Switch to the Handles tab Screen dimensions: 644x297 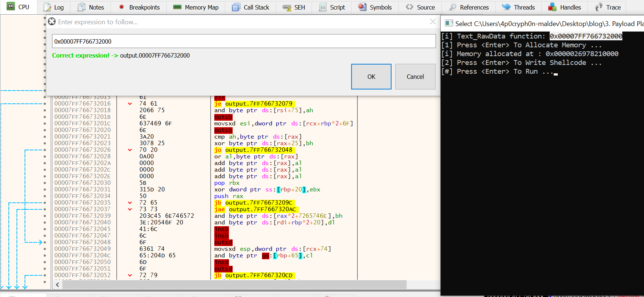click(565, 7)
